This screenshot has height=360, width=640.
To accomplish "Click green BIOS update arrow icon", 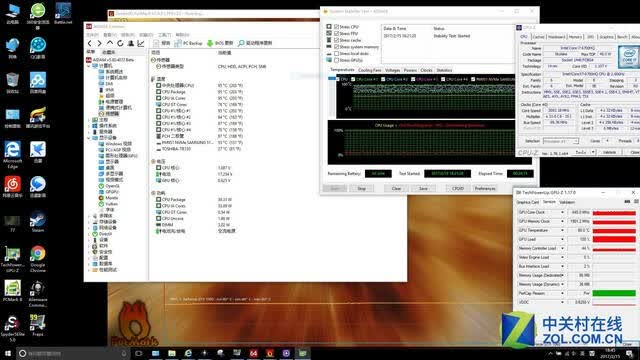I will click(210, 43).
